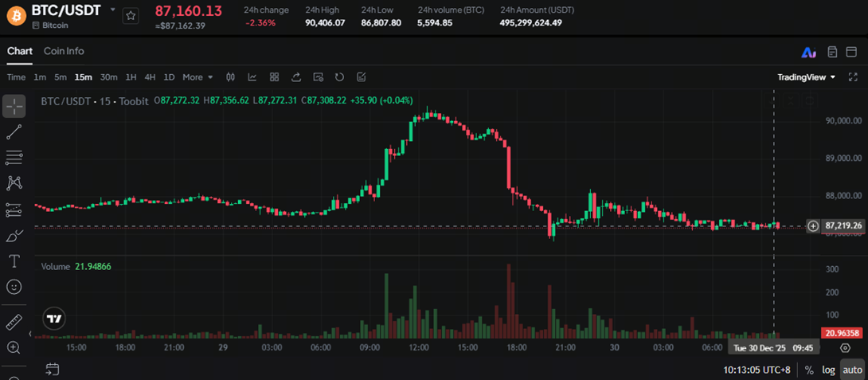
Task: Click the 24h High value 90,406.07
Action: [x=325, y=23]
